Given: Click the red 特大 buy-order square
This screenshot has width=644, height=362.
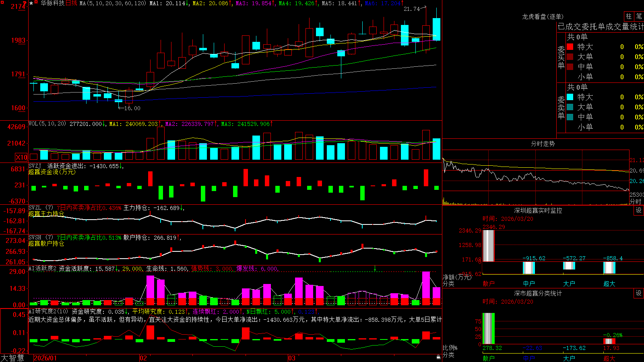Looking at the screenshot, I should tap(570, 47).
